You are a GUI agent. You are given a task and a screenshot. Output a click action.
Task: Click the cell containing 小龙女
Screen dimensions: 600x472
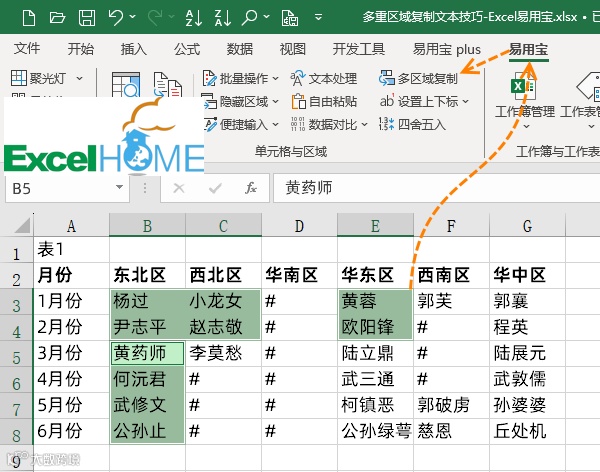[223, 302]
